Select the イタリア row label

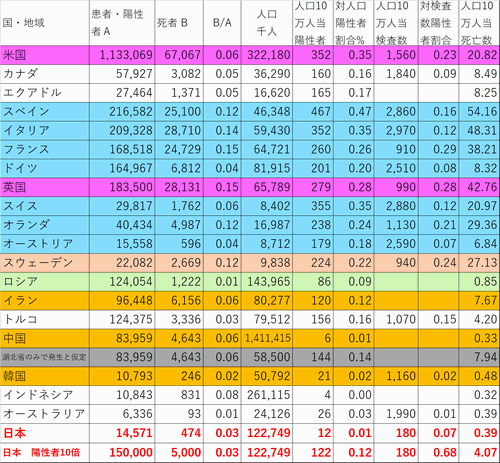click(45, 131)
